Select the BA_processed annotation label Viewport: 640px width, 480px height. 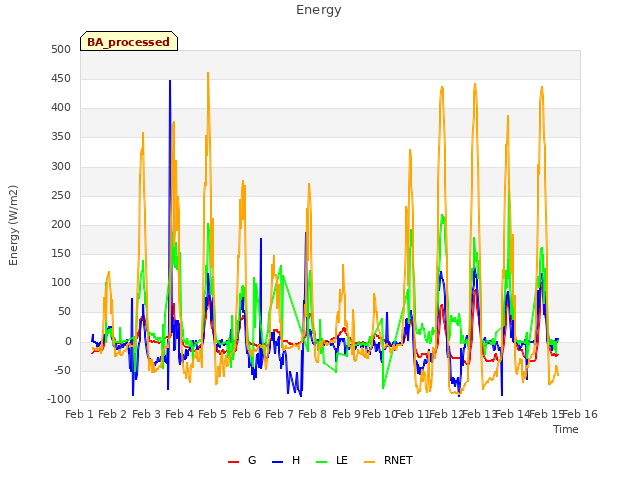[x=129, y=42]
